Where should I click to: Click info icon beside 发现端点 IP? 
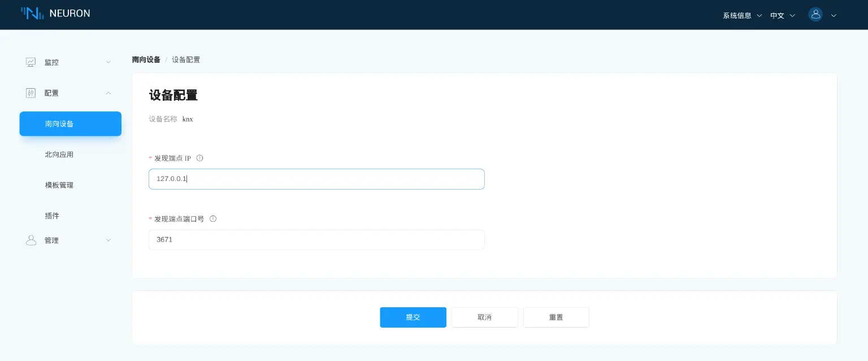pyautogui.click(x=199, y=158)
